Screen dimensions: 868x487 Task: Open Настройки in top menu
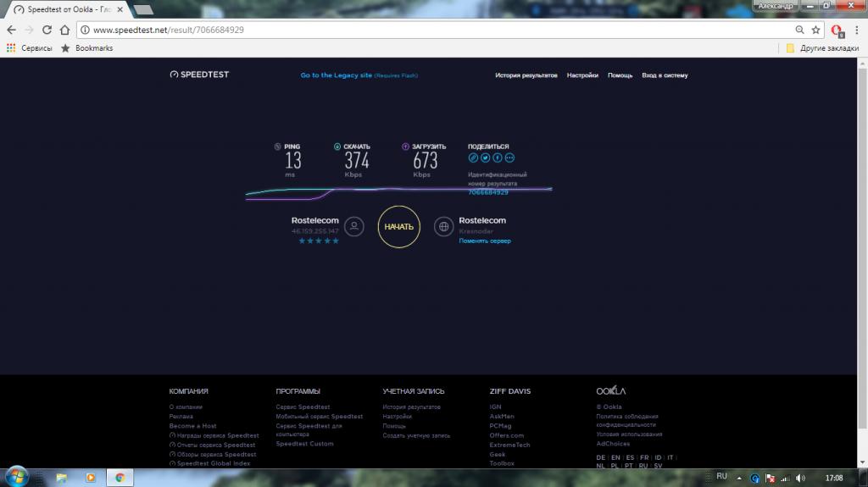tap(582, 75)
